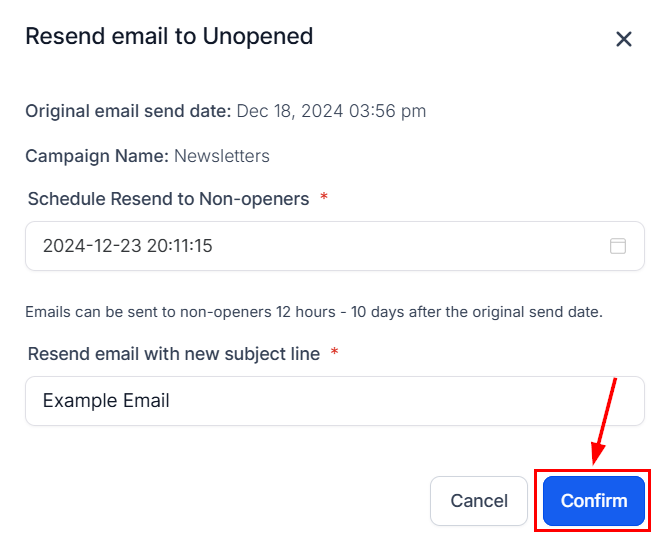Close the Resend email dialog with X
672x546 pixels.
[x=624, y=39]
